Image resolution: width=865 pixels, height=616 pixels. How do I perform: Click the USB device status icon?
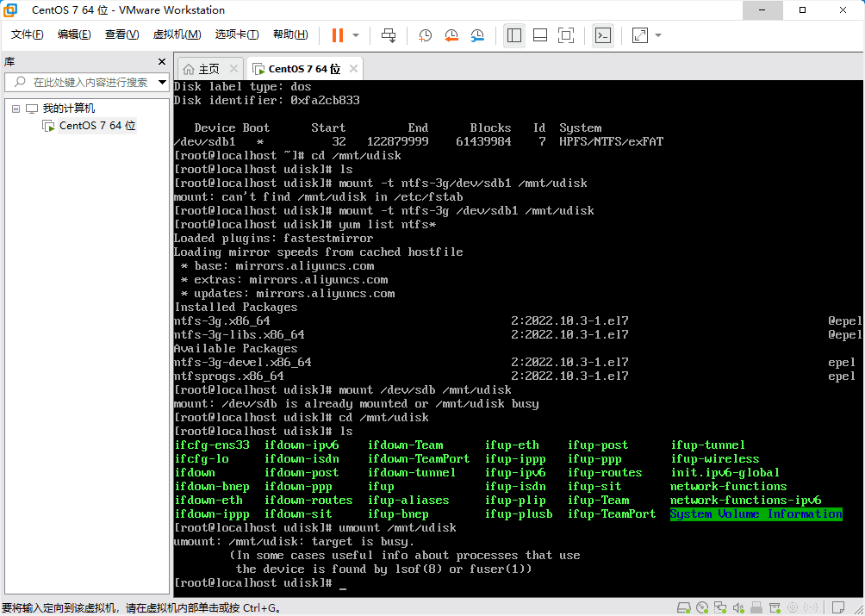pyautogui.click(x=756, y=607)
